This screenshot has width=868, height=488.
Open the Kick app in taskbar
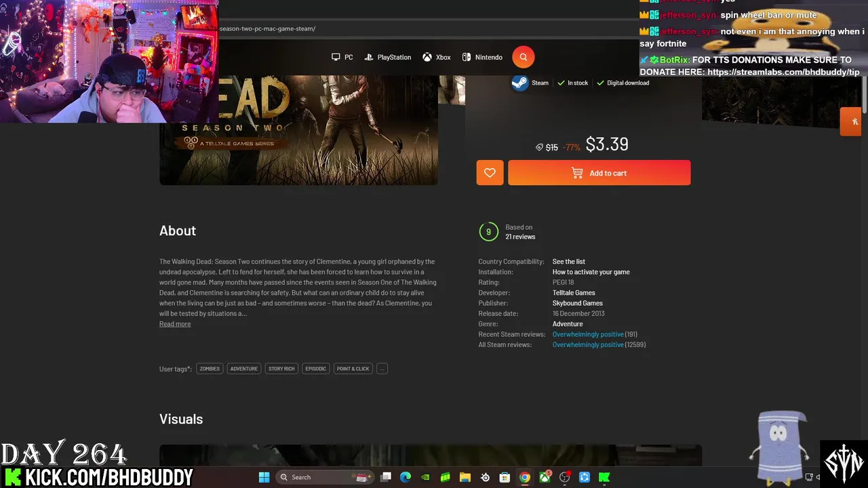pos(604,477)
